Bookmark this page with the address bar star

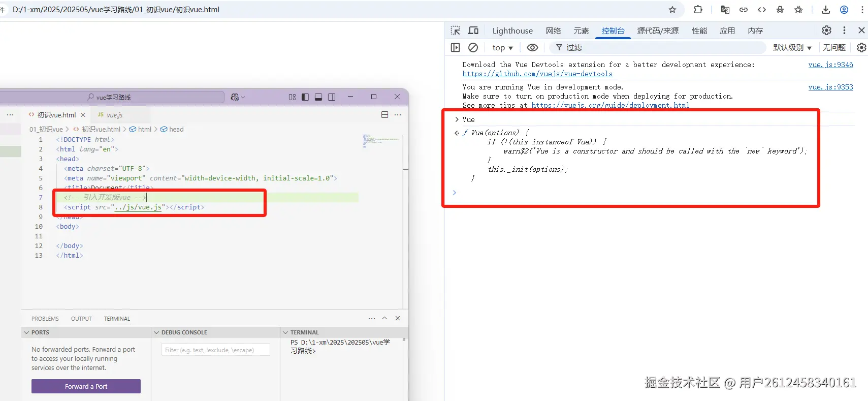(672, 10)
